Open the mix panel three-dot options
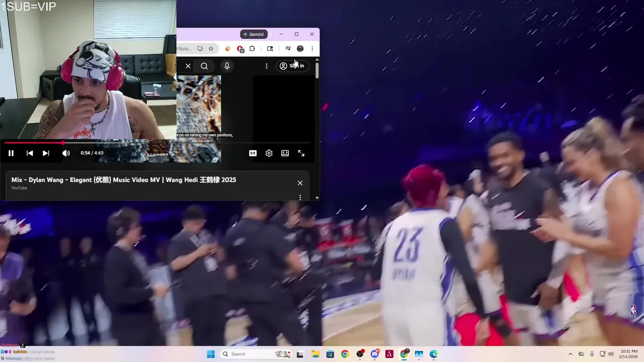This screenshot has width=644, height=362. pyautogui.click(x=300, y=198)
